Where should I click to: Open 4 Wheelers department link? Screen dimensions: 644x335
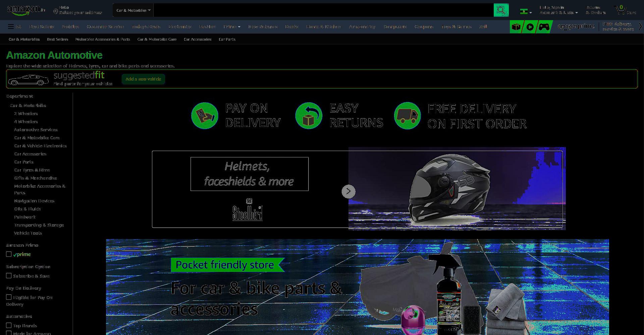26,122
